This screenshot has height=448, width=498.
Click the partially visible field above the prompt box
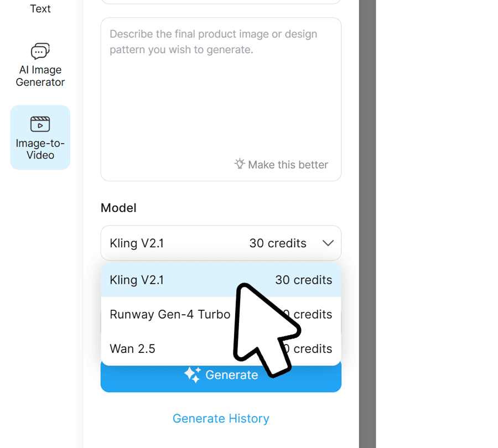click(x=221, y=2)
